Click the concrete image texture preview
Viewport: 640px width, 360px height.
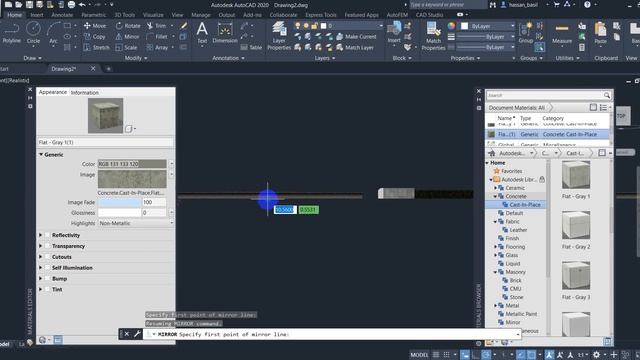[132, 179]
